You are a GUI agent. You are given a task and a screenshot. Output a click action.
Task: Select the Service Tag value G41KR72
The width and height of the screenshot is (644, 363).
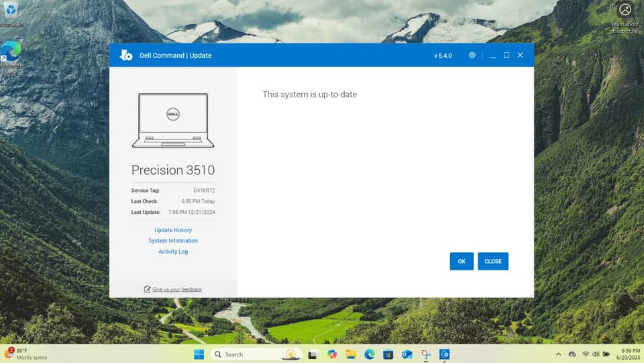point(204,191)
